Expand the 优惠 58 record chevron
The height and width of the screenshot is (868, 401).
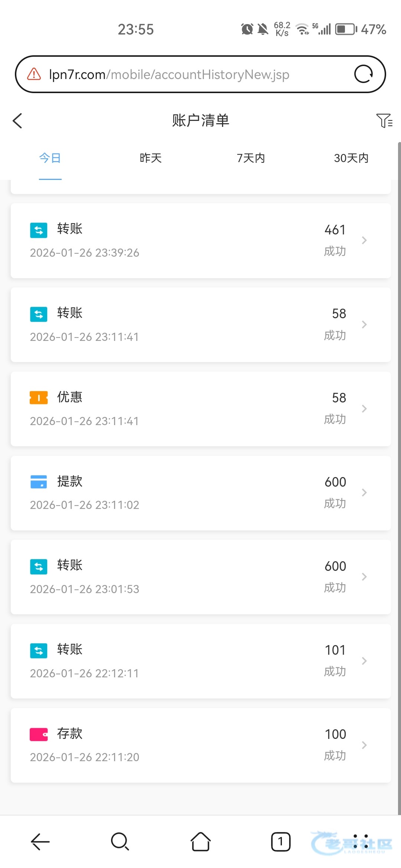click(364, 409)
